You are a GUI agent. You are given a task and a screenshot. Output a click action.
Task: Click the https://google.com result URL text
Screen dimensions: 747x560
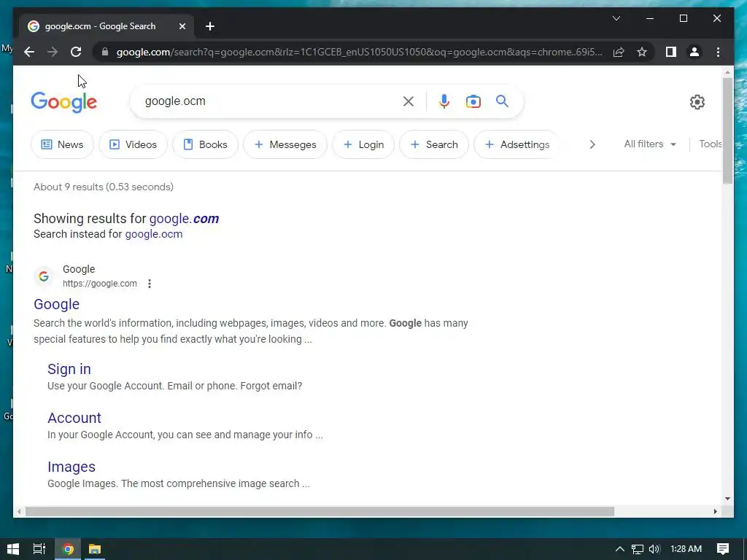coord(99,284)
